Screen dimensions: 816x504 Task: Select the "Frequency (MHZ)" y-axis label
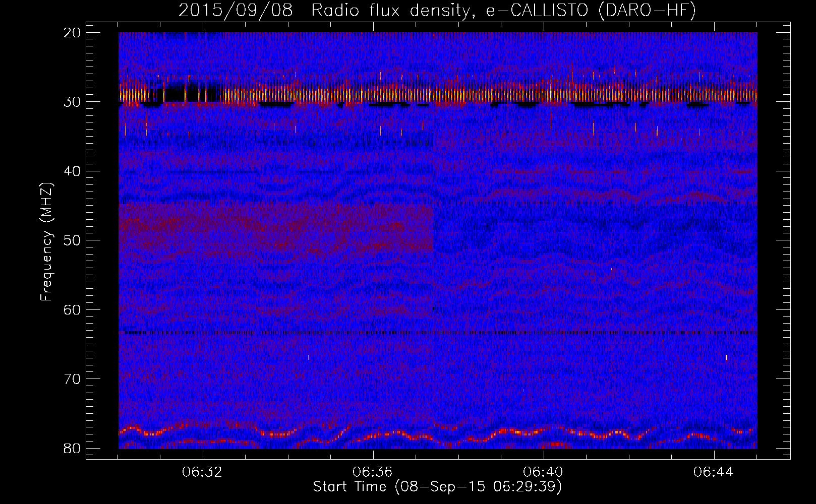(46, 242)
